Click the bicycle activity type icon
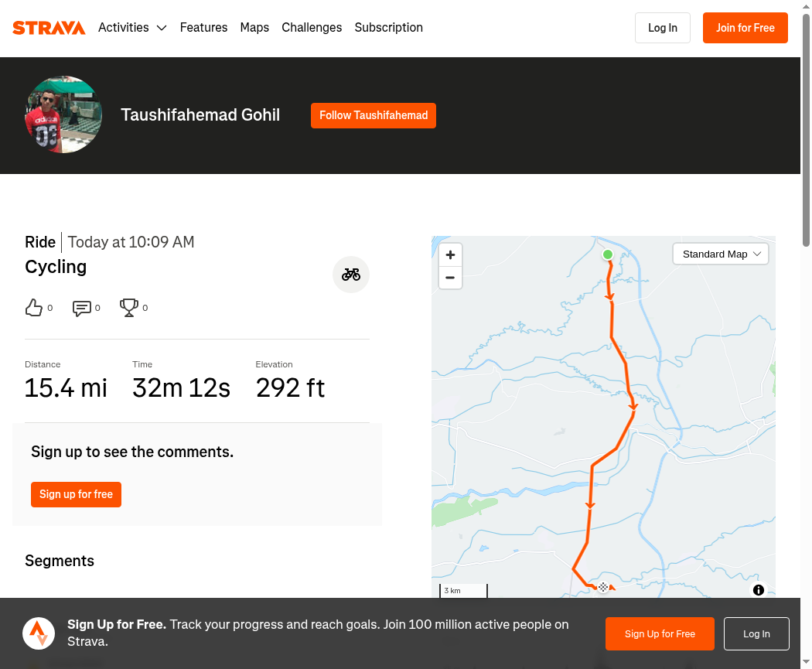Image resolution: width=812 pixels, height=669 pixels. coord(350,275)
